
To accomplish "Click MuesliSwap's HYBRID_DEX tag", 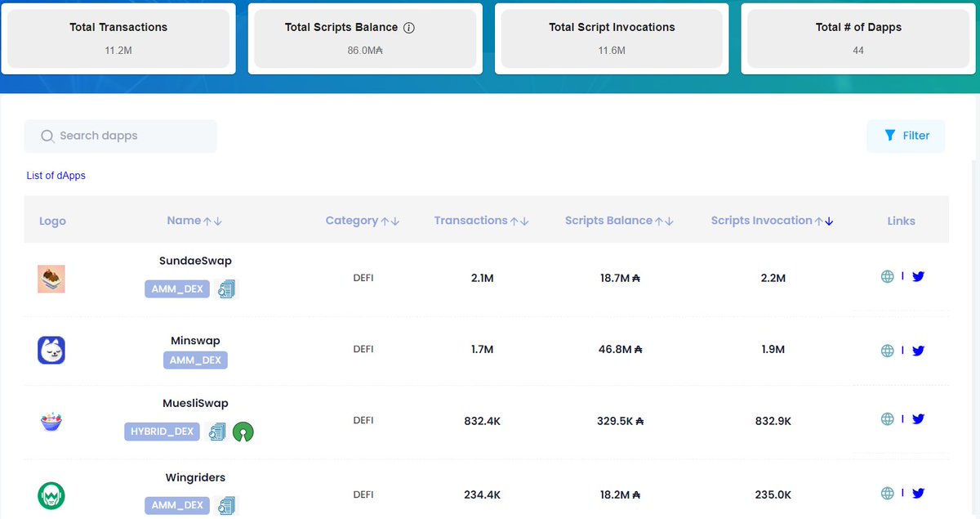I will click(x=163, y=432).
